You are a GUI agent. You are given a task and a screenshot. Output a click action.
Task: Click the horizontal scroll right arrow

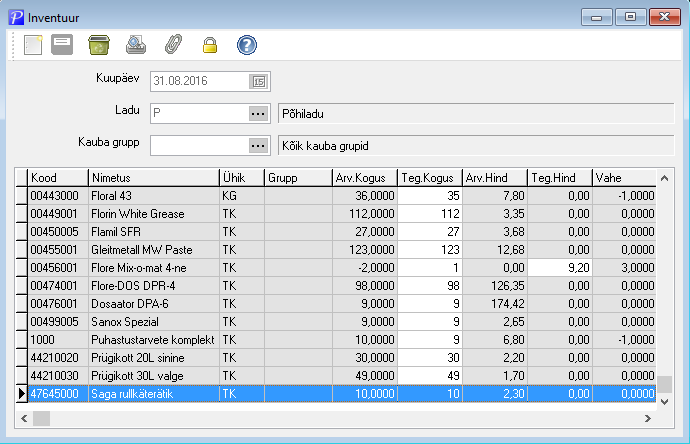pyautogui.click(x=647, y=418)
